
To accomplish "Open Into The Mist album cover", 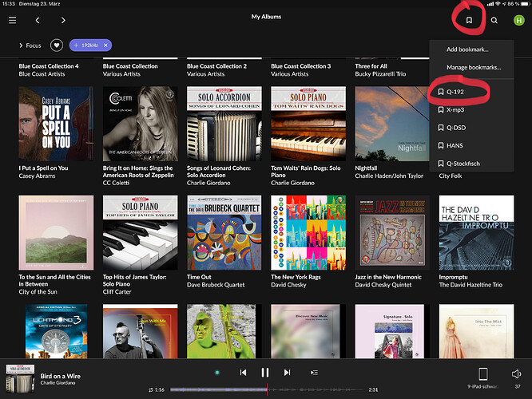I will coord(476,331).
